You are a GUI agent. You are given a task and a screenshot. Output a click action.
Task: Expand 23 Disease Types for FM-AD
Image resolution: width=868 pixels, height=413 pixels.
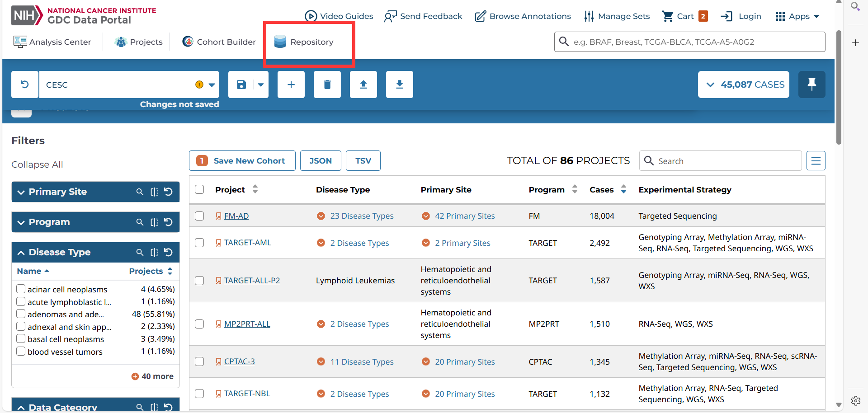(x=355, y=216)
